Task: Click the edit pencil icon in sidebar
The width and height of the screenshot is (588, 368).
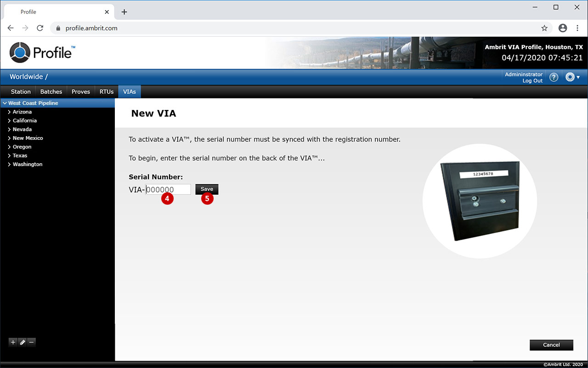Action: coord(22,342)
